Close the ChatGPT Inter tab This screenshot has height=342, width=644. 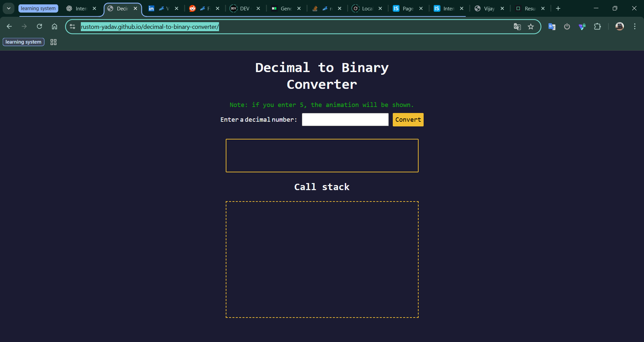tap(95, 8)
